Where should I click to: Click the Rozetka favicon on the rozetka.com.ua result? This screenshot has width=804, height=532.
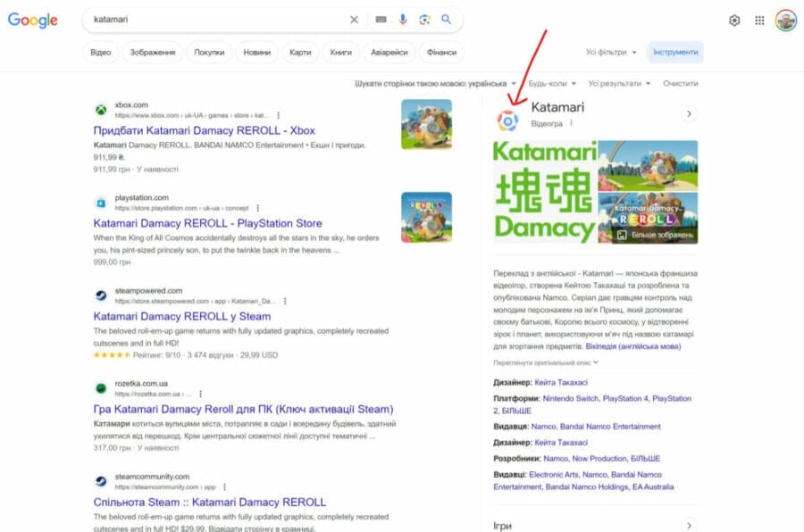101,388
